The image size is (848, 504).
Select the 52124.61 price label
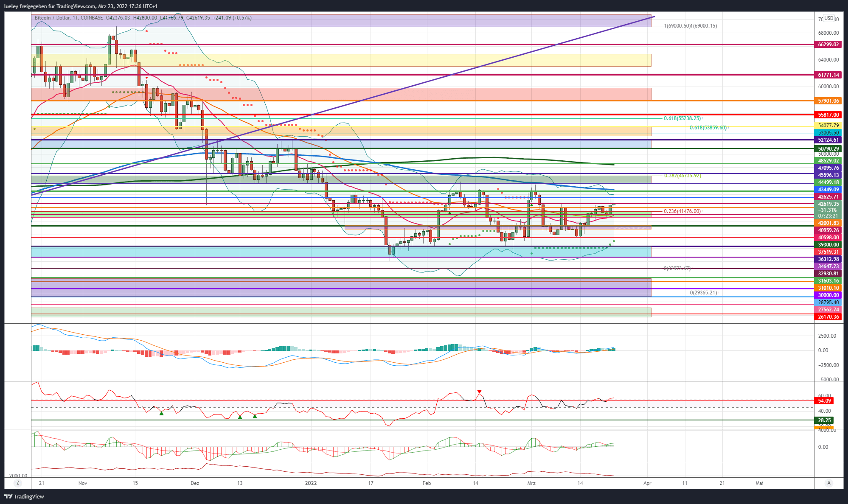828,140
